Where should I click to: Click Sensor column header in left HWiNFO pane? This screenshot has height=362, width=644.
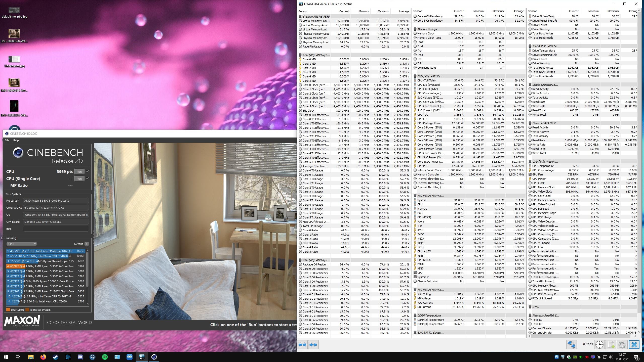(313, 11)
